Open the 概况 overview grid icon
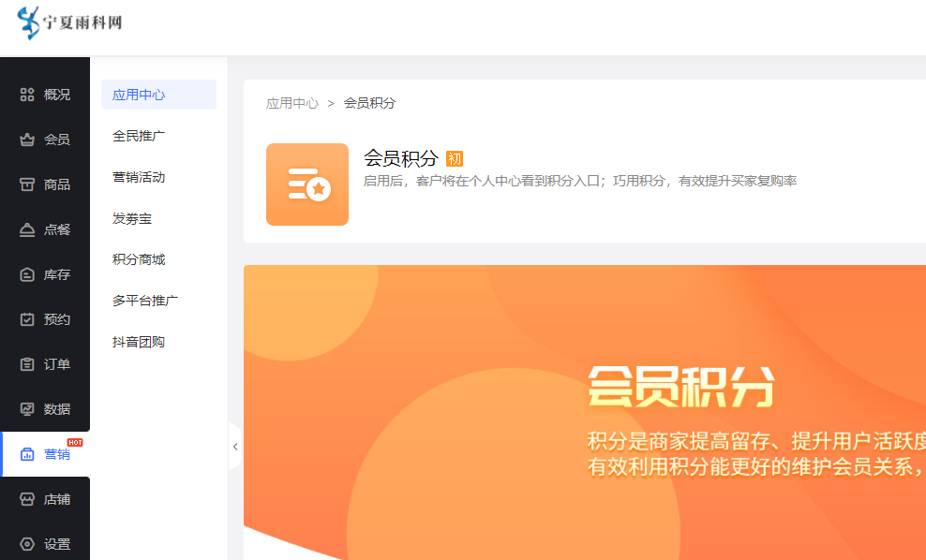This screenshot has height=560, width=926. tap(27, 95)
